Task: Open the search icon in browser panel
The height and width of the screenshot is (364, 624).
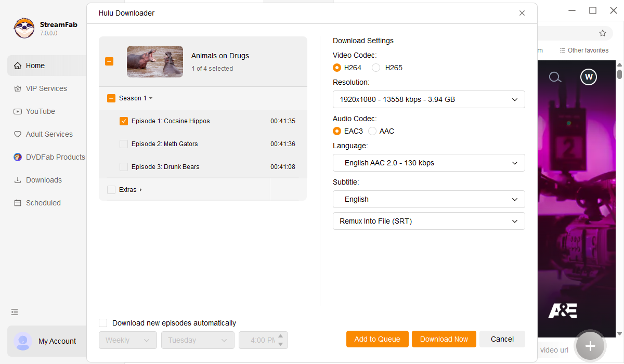Action: 555,77
